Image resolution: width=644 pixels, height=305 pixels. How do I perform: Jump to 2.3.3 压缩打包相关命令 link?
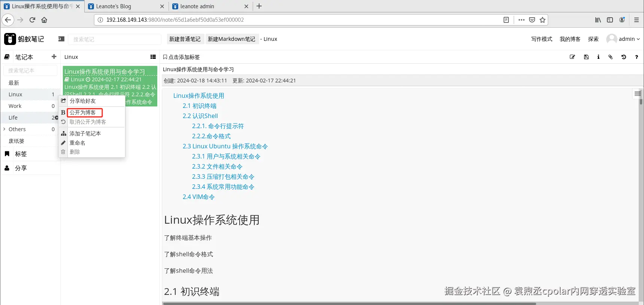[x=223, y=177]
